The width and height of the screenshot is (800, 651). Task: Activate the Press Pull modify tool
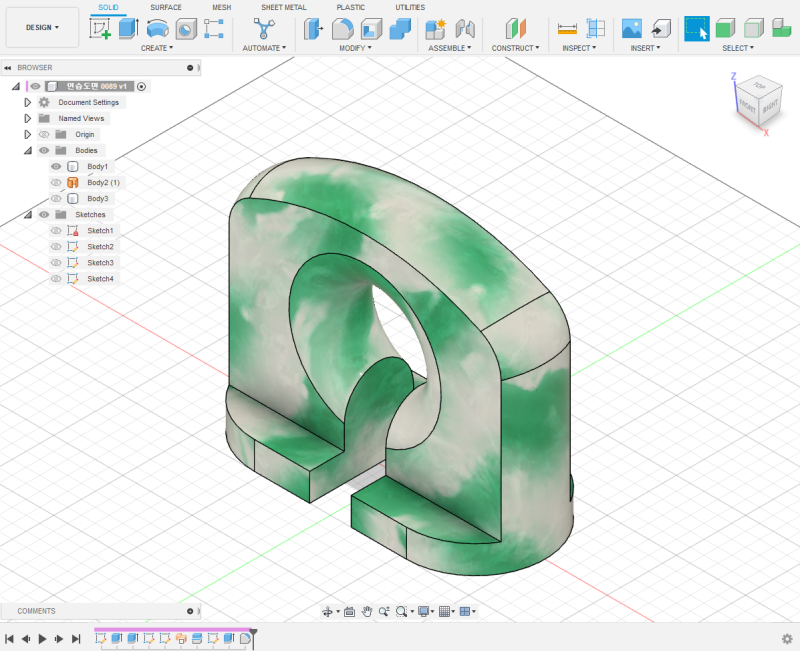[311, 28]
